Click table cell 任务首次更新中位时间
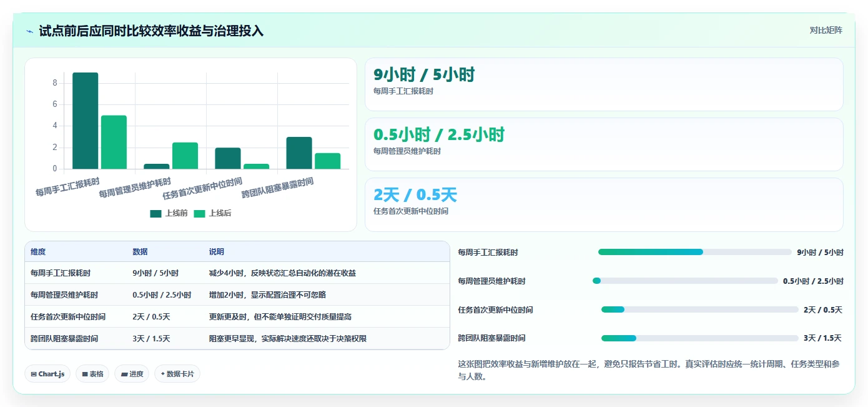Image resolution: width=868 pixels, height=407 pixels. click(x=68, y=316)
